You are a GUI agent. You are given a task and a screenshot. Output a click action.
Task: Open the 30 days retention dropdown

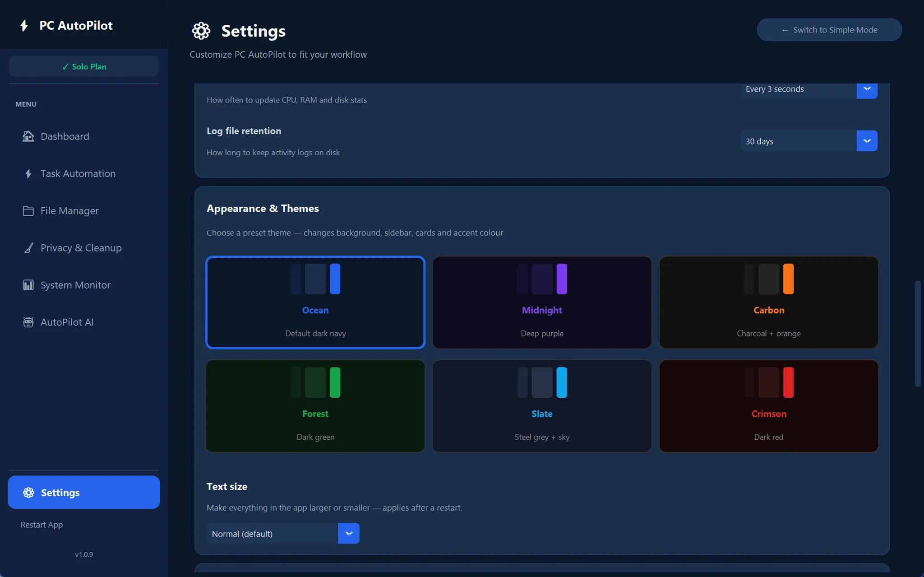[x=809, y=141]
